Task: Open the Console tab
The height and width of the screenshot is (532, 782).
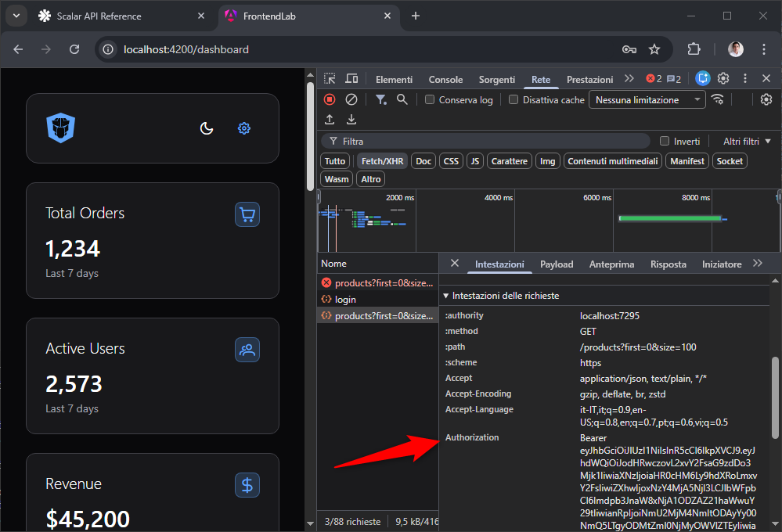Action: click(445, 80)
